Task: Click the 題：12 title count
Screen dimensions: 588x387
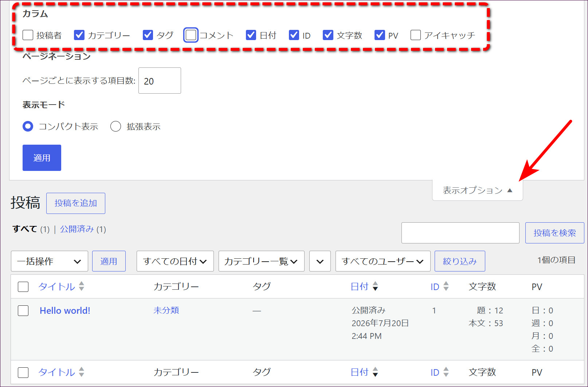Action: tap(490, 310)
